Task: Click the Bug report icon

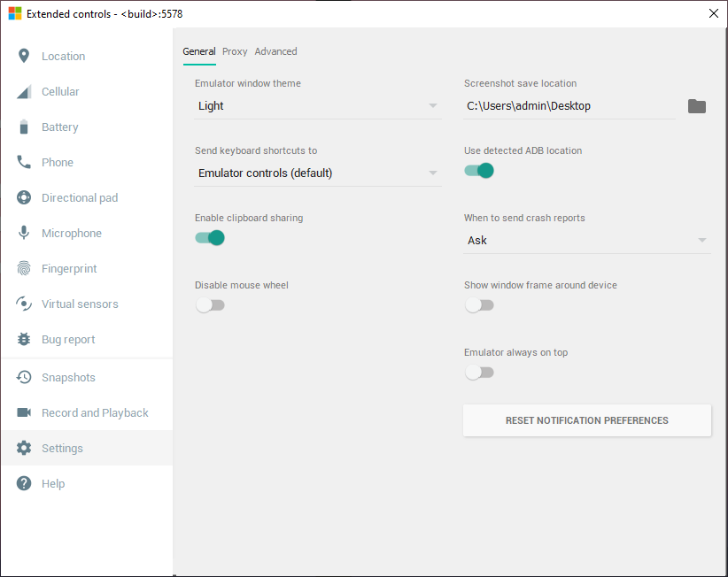Action: click(24, 340)
